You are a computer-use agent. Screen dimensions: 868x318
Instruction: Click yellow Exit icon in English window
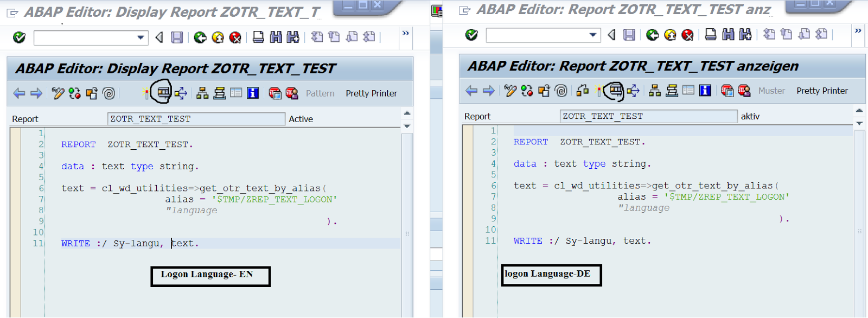tap(218, 37)
